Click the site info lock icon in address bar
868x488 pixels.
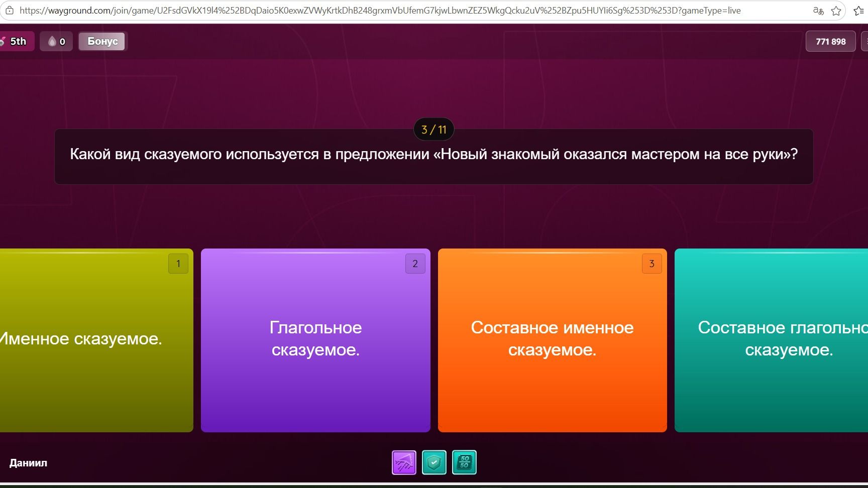pyautogui.click(x=9, y=11)
